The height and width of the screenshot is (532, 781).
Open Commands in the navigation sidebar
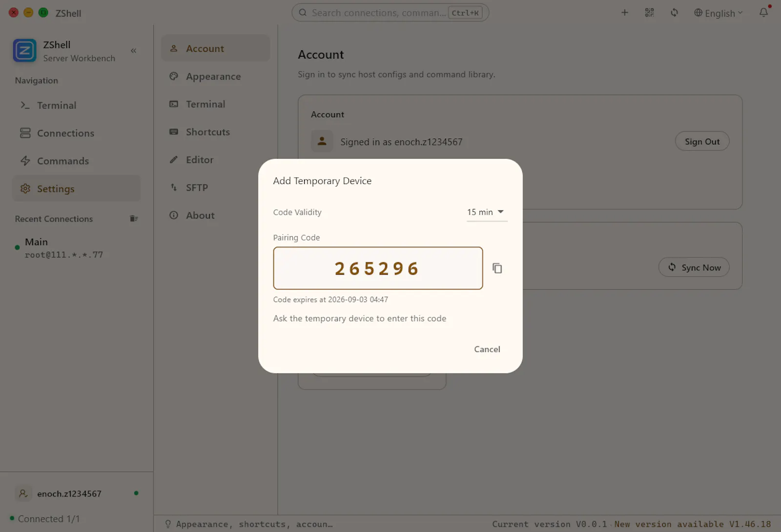[76, 161]
